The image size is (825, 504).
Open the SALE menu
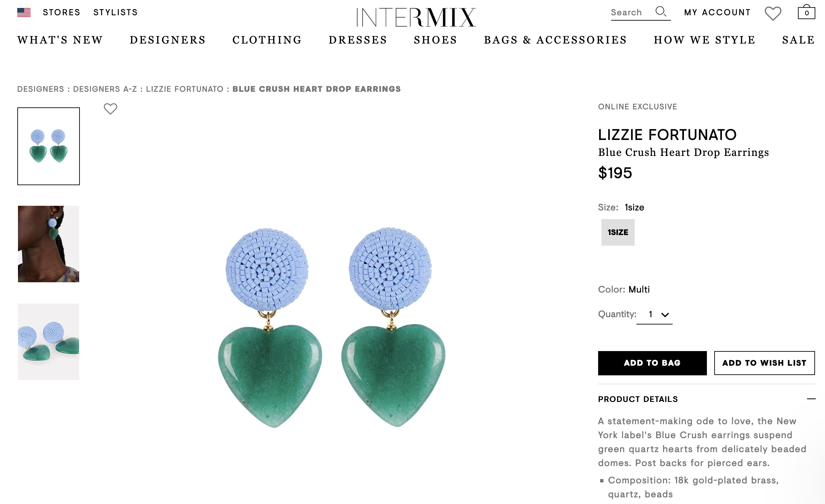[798, 40]
